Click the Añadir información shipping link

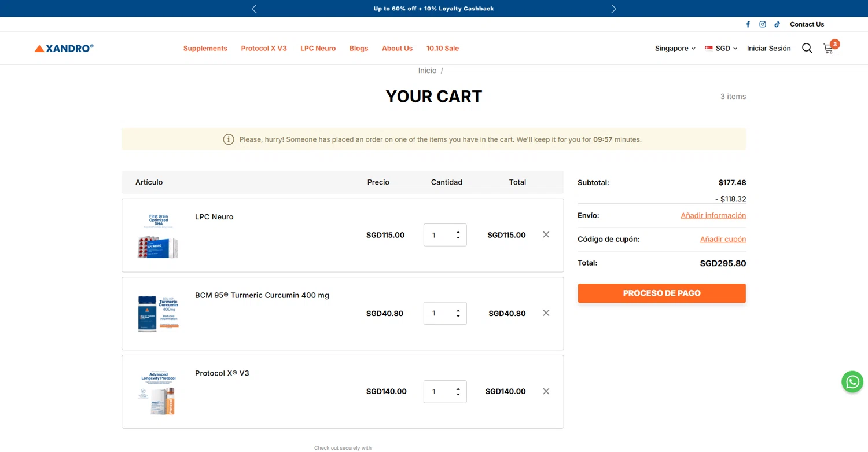click(x=713, y=215)
